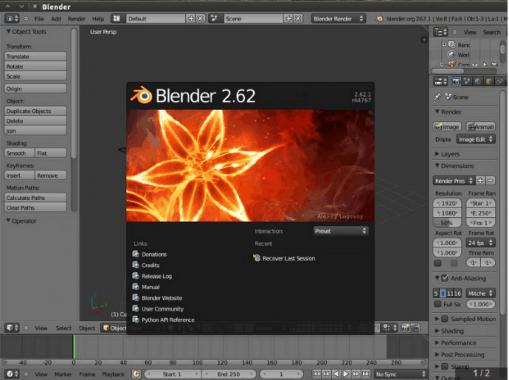Set anti-aliasing samples to 5
Screen dimensions: 509x380
click(x=436, y=293)
